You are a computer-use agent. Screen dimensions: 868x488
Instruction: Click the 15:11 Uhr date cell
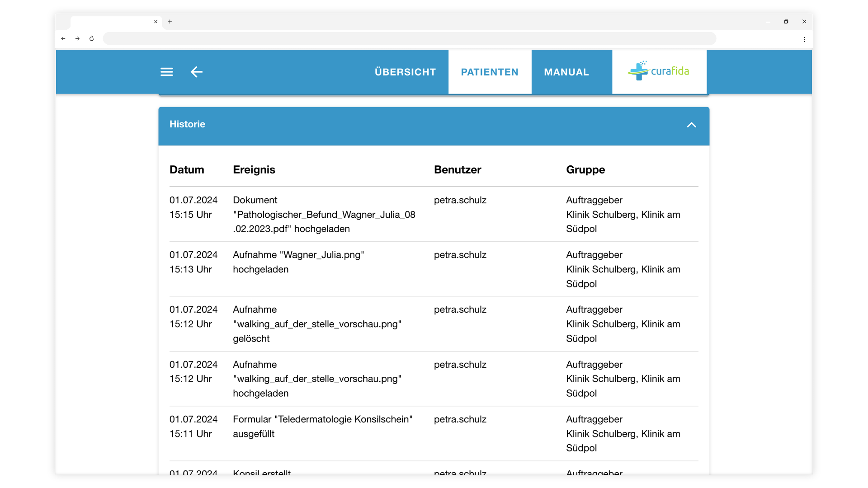point(193,427)
